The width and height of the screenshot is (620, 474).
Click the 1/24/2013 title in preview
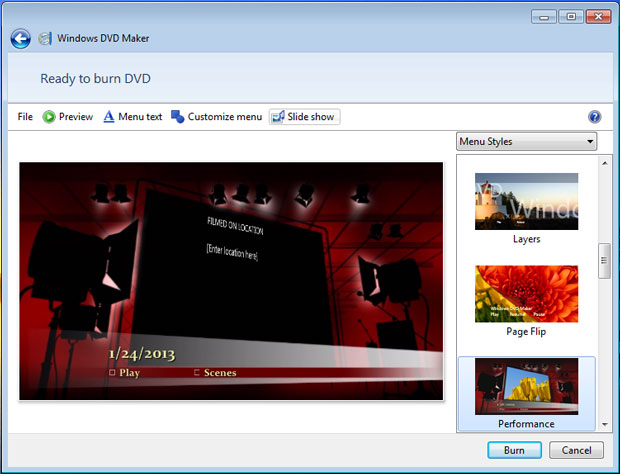pos(142,353)
